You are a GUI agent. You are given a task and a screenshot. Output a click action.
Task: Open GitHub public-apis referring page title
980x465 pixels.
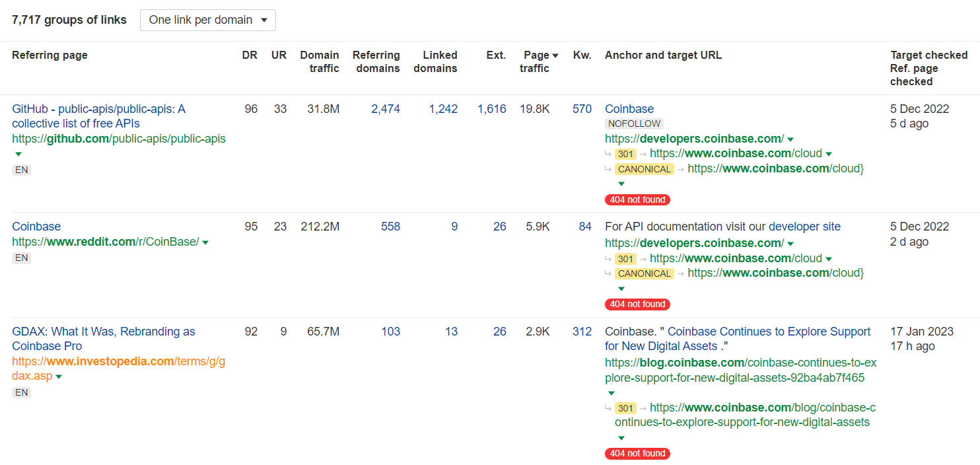click(x=98, y=116)
